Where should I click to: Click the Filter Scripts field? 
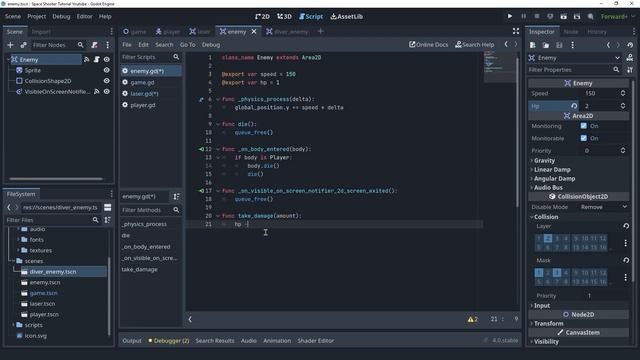point(147,57)
